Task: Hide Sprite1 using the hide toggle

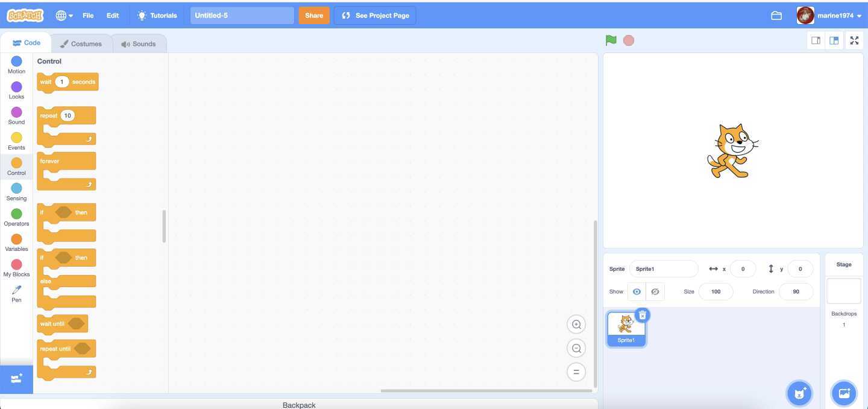Action: 655,291
